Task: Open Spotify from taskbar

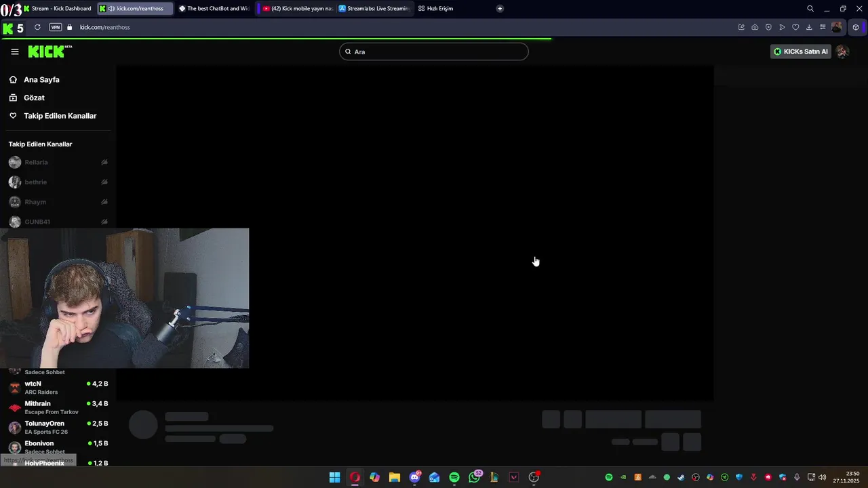Action: coord(454,477)
